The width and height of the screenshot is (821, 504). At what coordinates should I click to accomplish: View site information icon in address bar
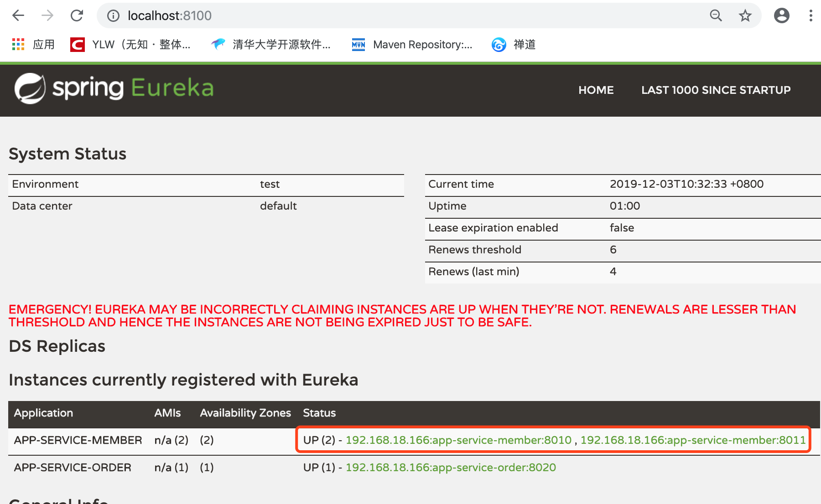113,16
